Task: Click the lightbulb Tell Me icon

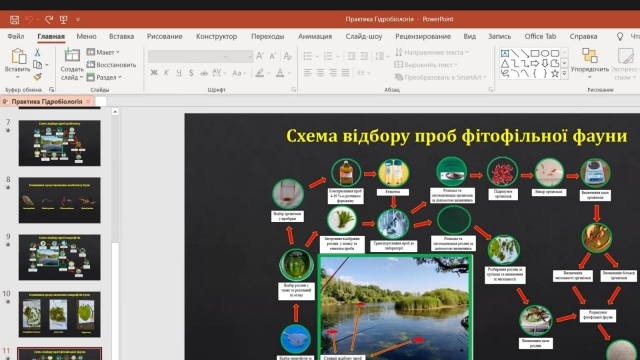Action: pos(620,36)
